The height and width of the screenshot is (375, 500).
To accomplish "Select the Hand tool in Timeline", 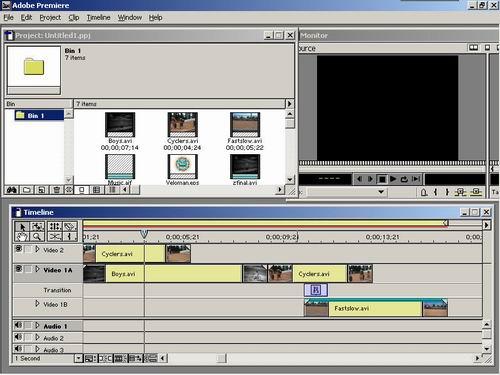I will [x=22, y=237].
